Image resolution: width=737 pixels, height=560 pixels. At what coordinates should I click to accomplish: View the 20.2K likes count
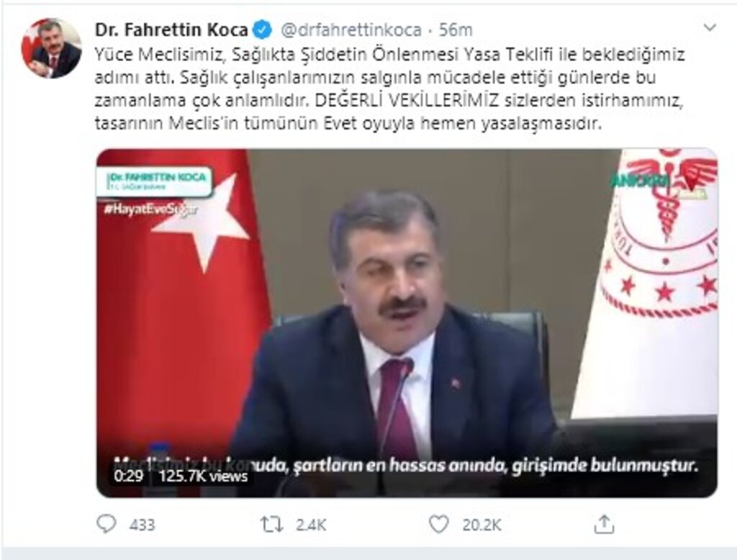tap(481, 525)
